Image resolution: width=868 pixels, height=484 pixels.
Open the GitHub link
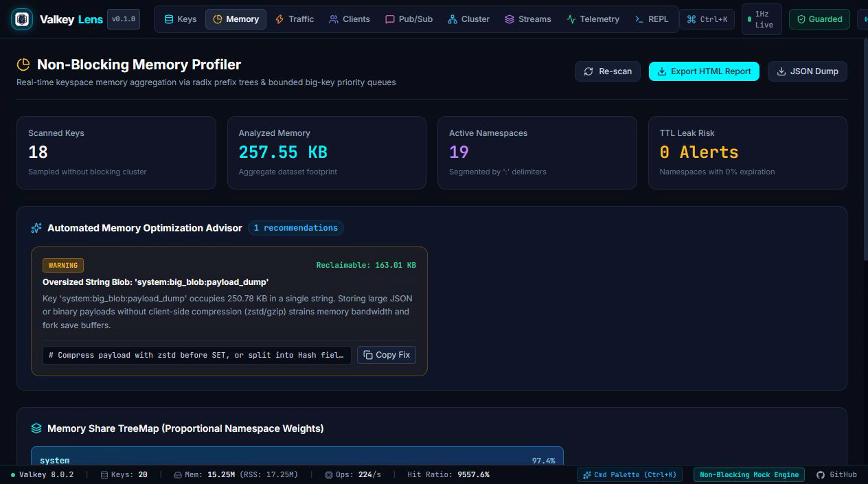[836, 474]
